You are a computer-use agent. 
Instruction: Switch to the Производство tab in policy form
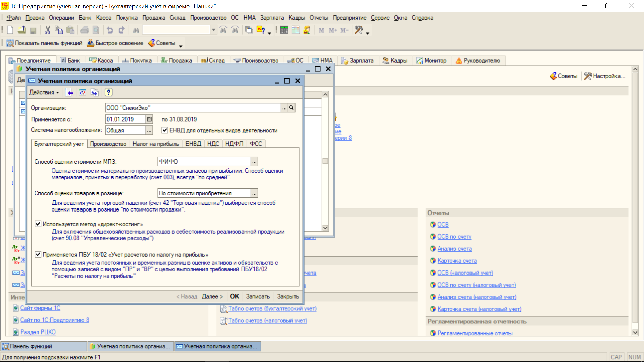pos(108,144)
